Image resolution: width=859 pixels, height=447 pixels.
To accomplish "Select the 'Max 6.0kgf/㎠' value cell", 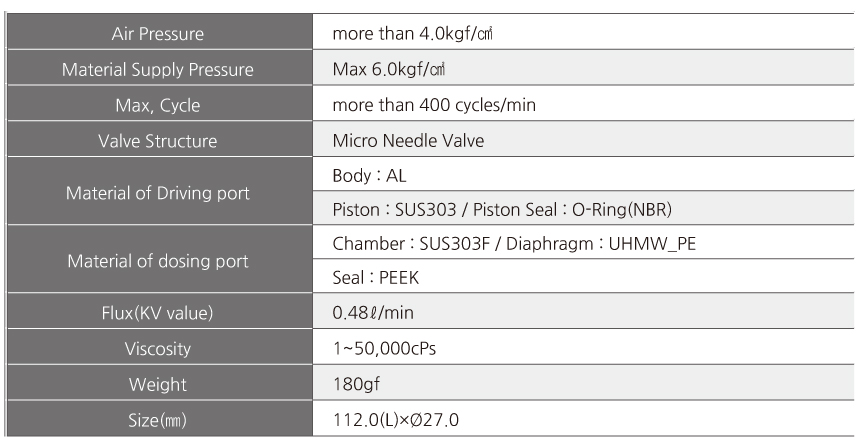I will (x=583, y=68).
